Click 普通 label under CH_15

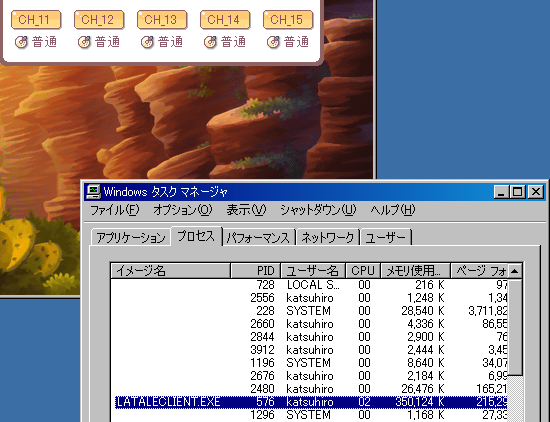click(296, 42)
